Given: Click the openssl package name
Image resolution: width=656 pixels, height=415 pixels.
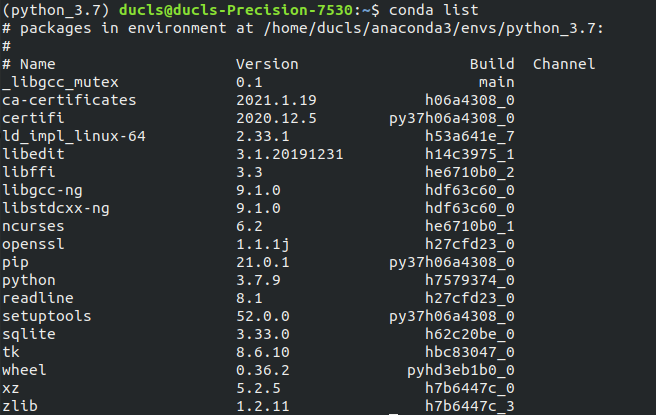Looking at the screenshot, I should (x=32, y=245).
